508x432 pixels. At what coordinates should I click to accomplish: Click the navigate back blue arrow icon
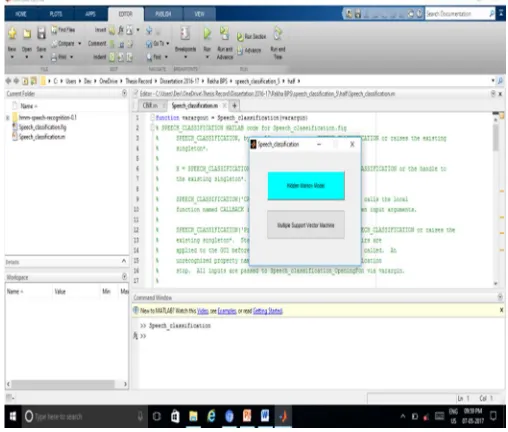tap(149, 30)
